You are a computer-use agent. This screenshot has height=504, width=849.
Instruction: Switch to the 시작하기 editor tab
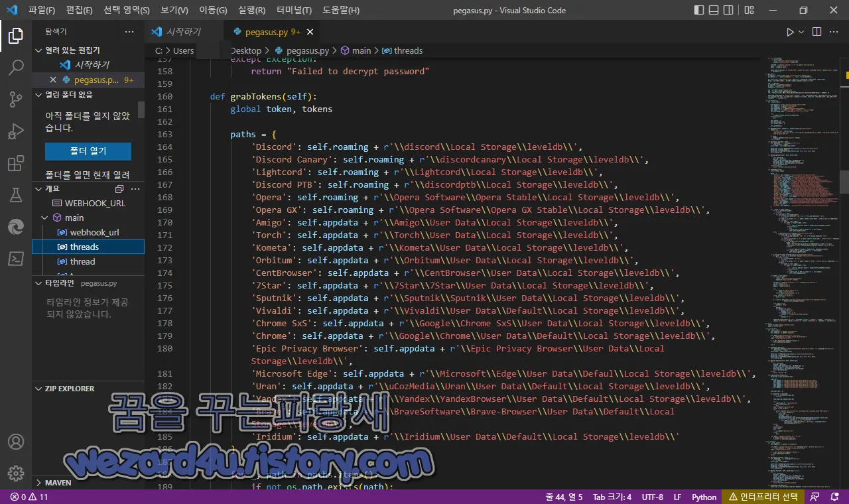[x=184, y=32]
